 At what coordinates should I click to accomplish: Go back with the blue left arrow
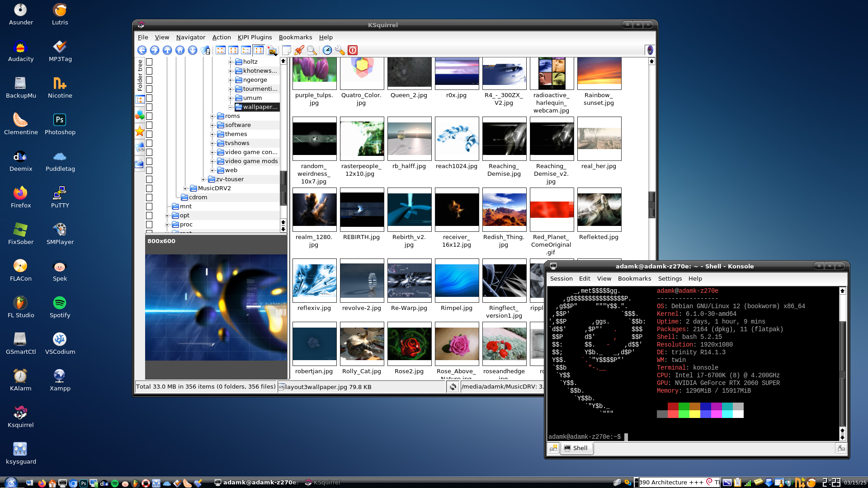(142, 50)
